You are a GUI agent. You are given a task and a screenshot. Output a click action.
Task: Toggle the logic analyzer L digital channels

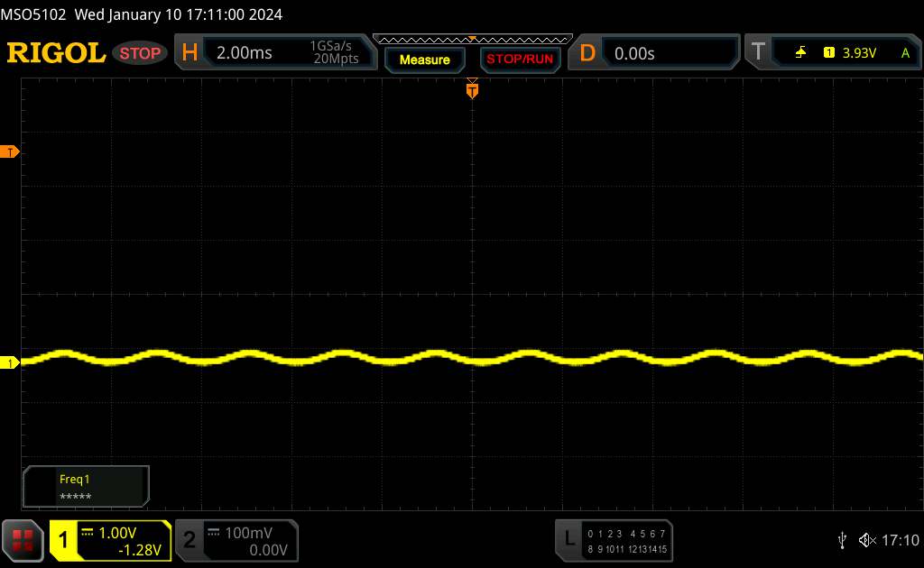[568, 539]
